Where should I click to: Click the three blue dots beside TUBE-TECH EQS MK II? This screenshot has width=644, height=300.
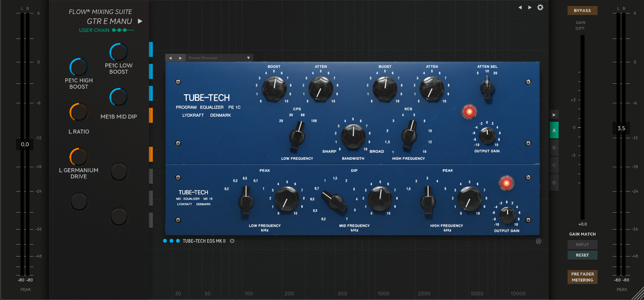171,241
